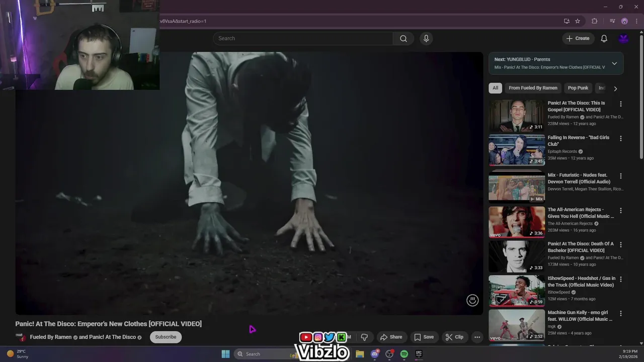Viewport: 644px width, 362px height.
Task: Open All-American Rejects Gives You Hell thumbnail
Action: tap(517, 222)
